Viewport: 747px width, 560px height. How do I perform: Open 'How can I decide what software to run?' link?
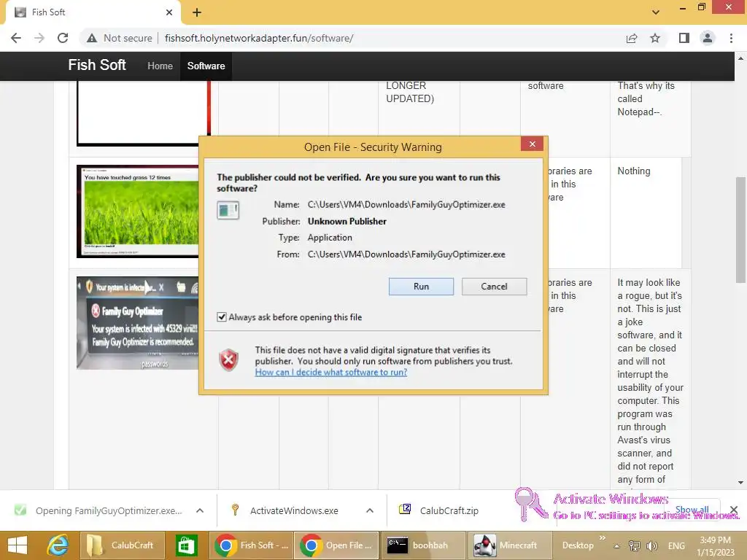click(x=330, y=372)
